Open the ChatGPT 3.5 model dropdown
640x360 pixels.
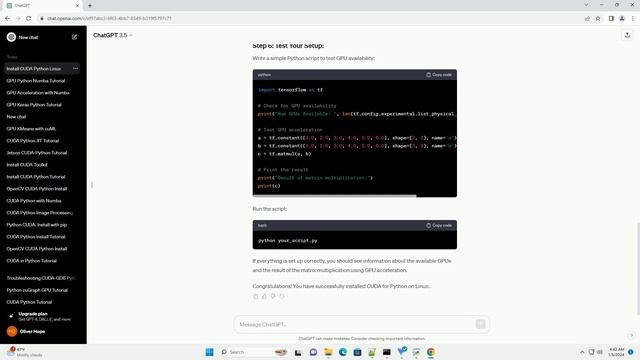point(113,36)
